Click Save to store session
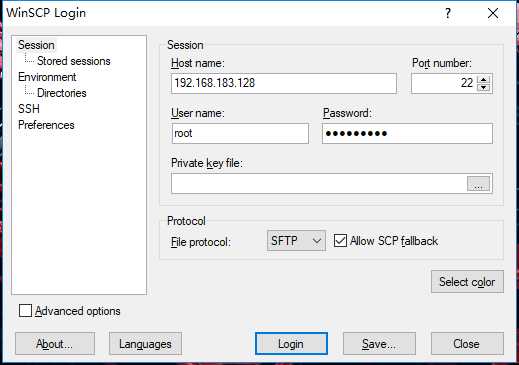This screenshot has width=519, height=365. pos(379,344)
